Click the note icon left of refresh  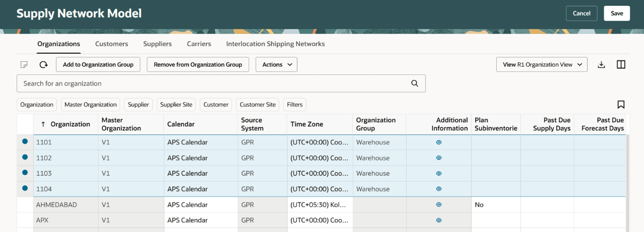pyautogui.click(x=24, y=65)
